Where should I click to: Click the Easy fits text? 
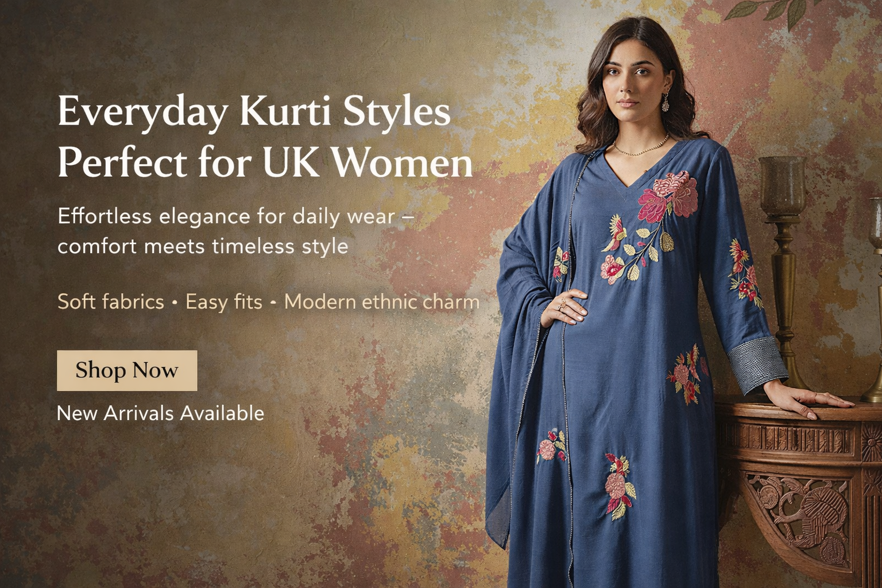click(x=223, y=301)
